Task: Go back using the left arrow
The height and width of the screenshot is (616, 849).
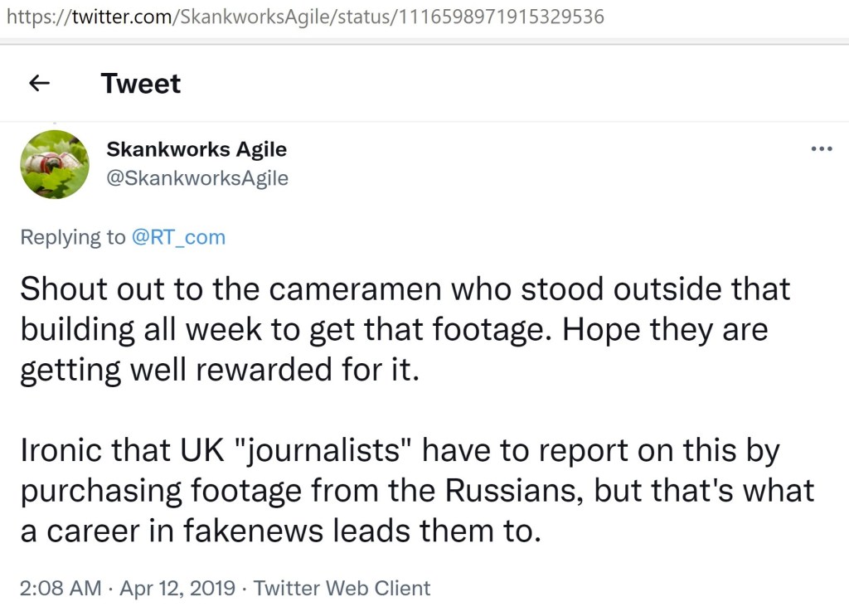Action: pos(39,83)
